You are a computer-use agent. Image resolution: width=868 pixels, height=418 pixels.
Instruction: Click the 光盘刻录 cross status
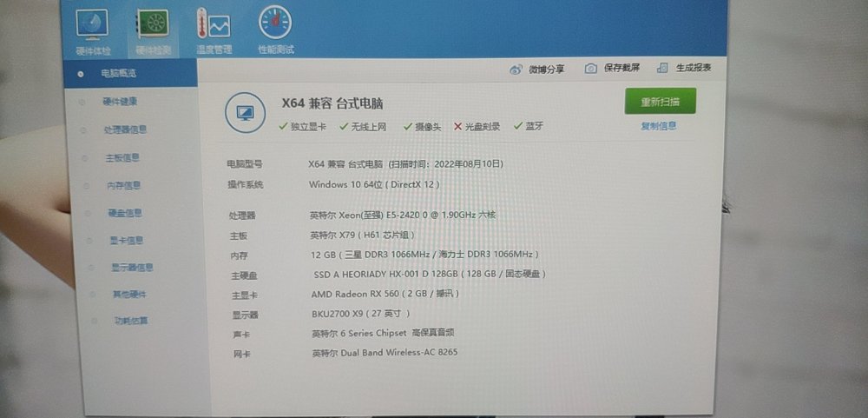click(477, 127)
